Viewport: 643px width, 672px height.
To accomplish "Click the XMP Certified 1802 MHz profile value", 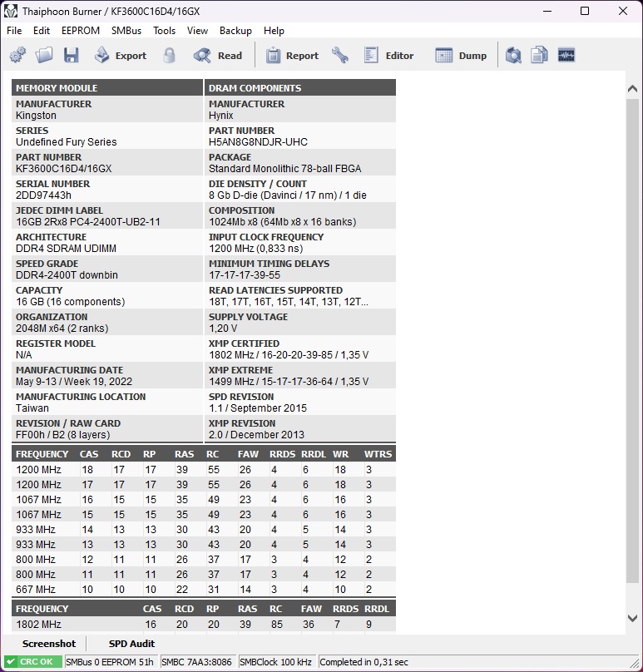I will 289,355.
